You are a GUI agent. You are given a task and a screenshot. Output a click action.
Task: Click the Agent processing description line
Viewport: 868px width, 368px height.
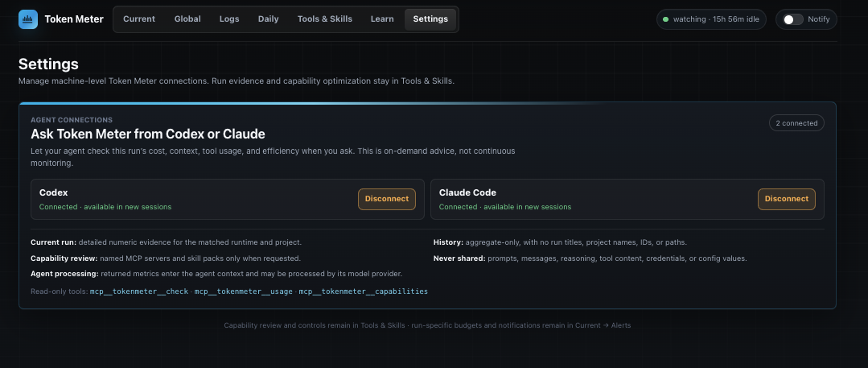pos(216,274)
